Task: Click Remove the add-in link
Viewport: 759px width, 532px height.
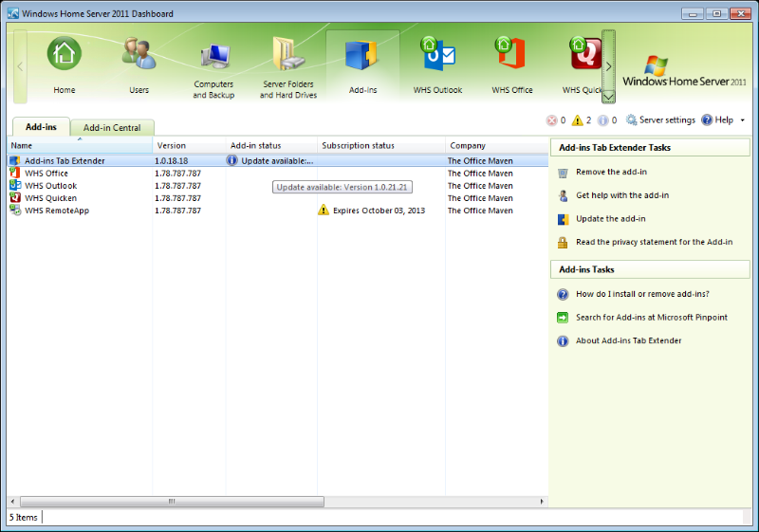Action: pyautogui.click(x=611, y=172)
